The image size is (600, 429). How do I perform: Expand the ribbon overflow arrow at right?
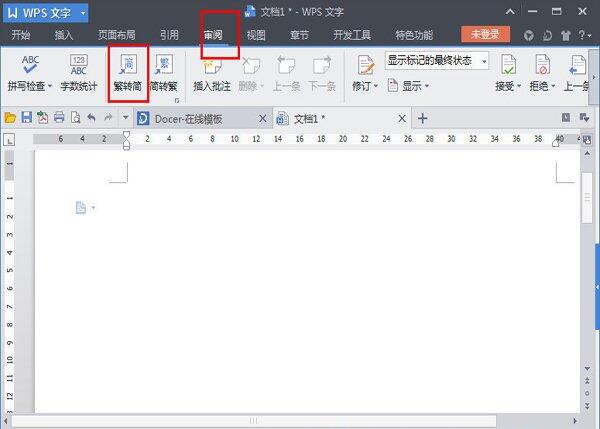(x=594, y=77)
